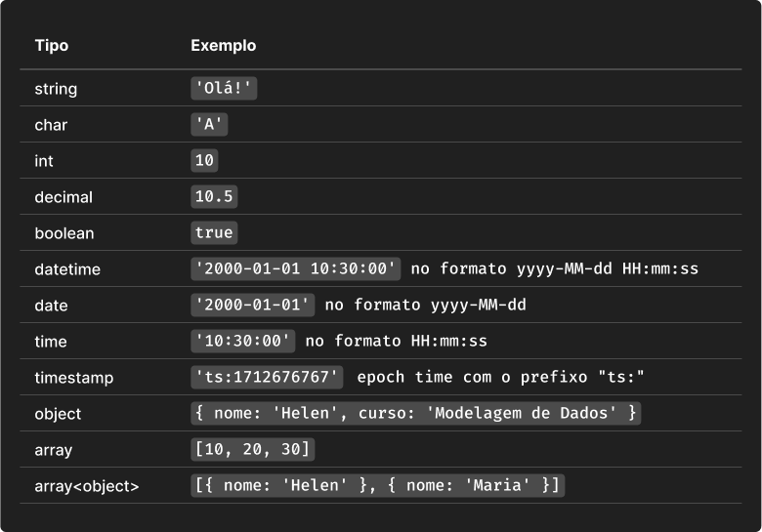Click the boolean example true
The height and width of the screenshot is (532, 762).
[x=214, y=233]
